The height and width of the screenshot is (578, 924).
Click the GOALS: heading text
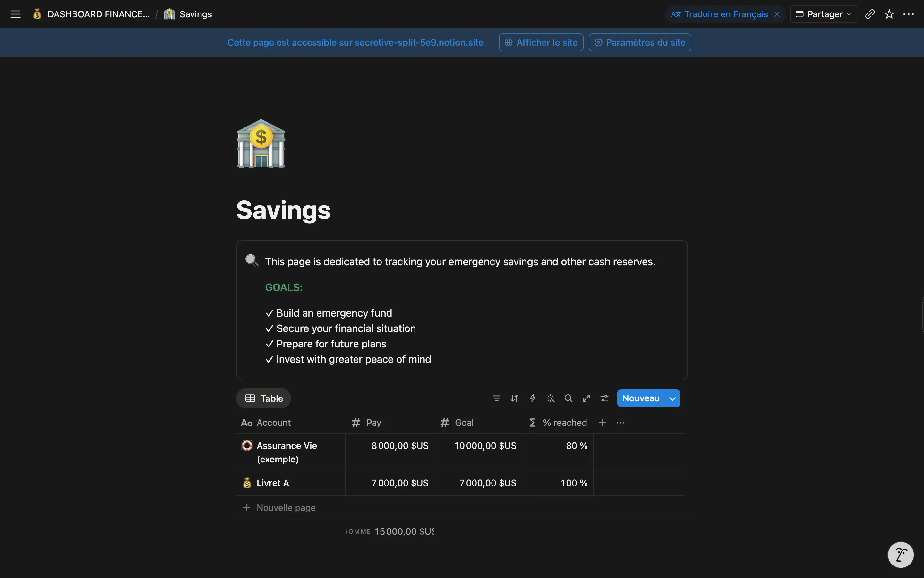(x=284, y=287)
